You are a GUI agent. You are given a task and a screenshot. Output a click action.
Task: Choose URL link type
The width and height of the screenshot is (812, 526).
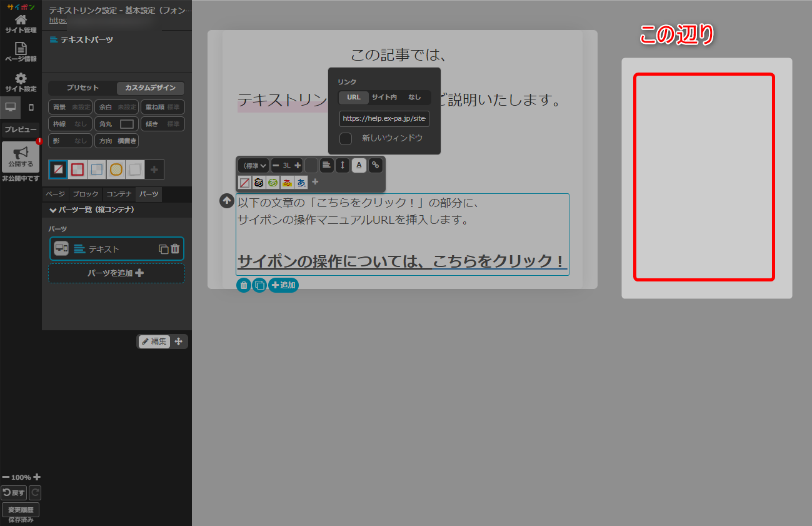pos(354,98)
